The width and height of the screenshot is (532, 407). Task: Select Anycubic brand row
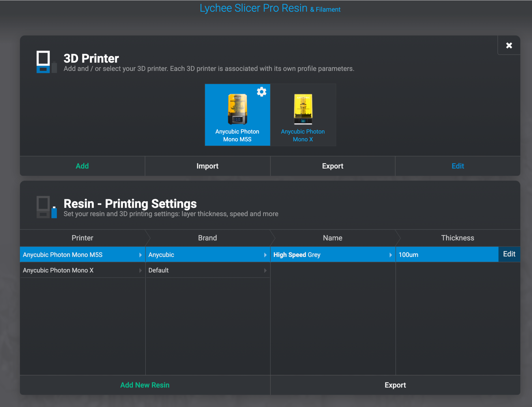tap(208, 255)
